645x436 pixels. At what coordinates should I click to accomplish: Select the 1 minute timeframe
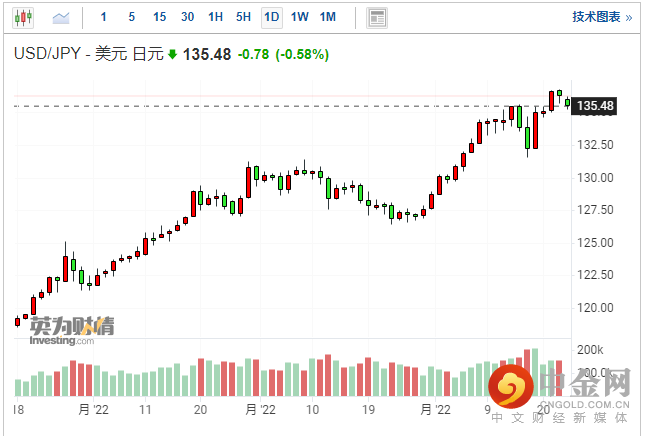click(104, 17)
